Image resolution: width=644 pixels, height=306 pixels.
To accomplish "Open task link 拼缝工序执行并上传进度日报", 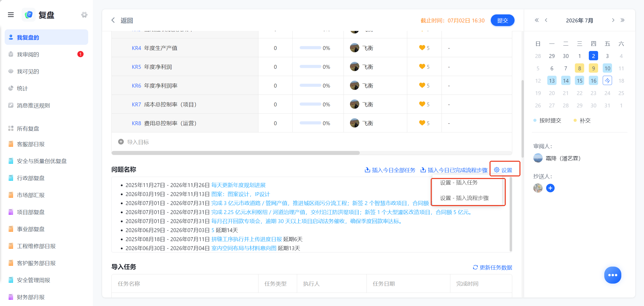I will point(247,239).
